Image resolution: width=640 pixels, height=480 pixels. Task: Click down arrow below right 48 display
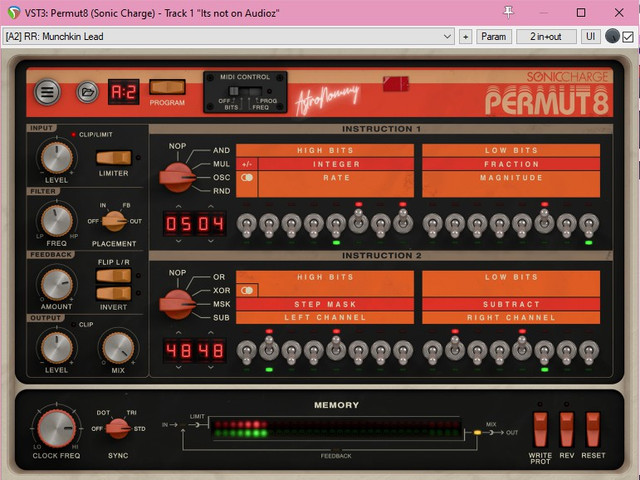(x=211, y=367)
